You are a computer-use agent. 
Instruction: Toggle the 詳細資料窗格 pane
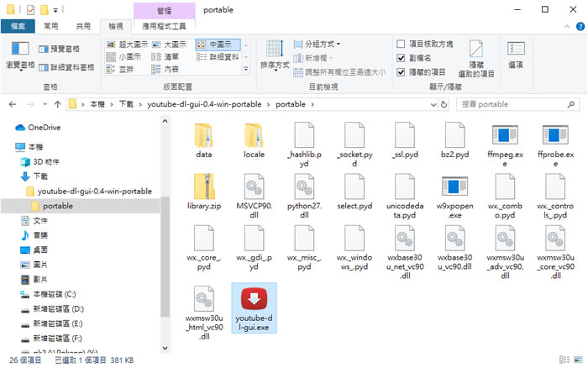tap(66, 67)
